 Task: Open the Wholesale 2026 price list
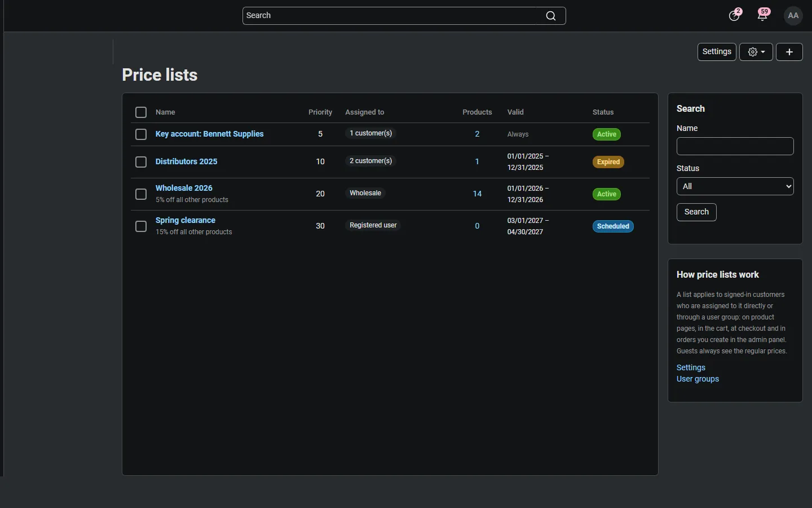coord(184,188)
